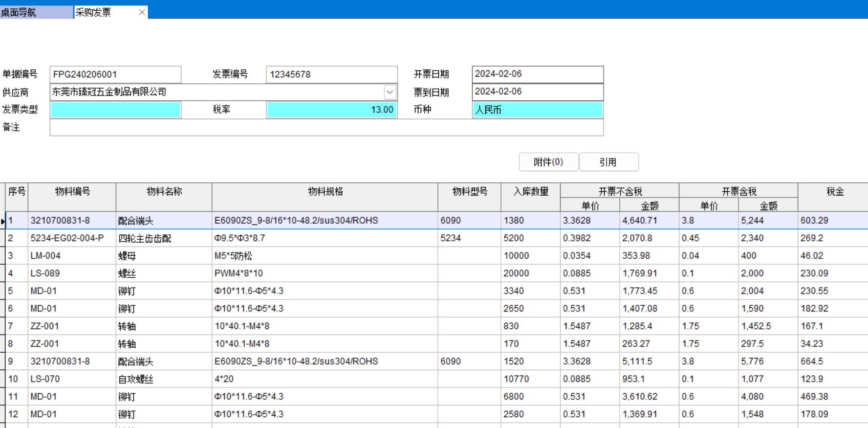This screenshot has width=868, height=428.
Task: Click the 票到日期 date field
Action: (x=538, y=92)
